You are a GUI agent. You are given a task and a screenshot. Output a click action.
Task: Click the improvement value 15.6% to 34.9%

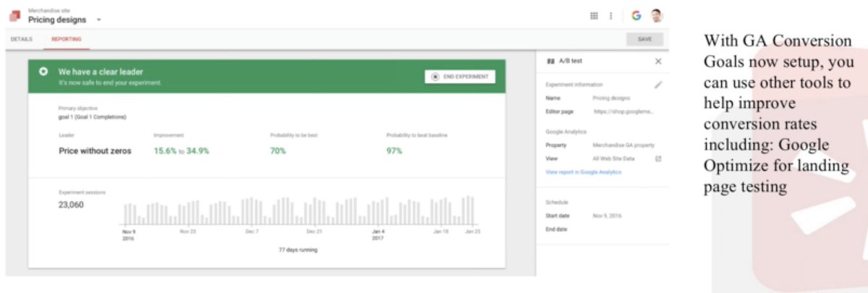182,150
